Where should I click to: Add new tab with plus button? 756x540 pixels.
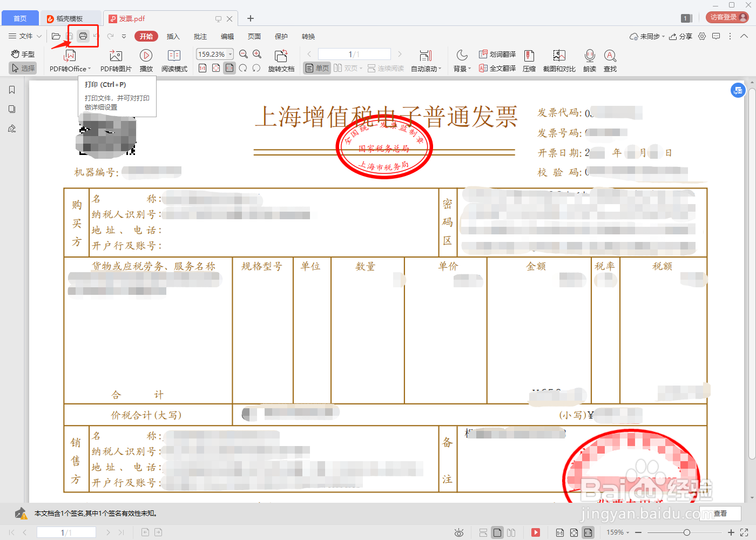pyautogui.click(x=251, y=18)
